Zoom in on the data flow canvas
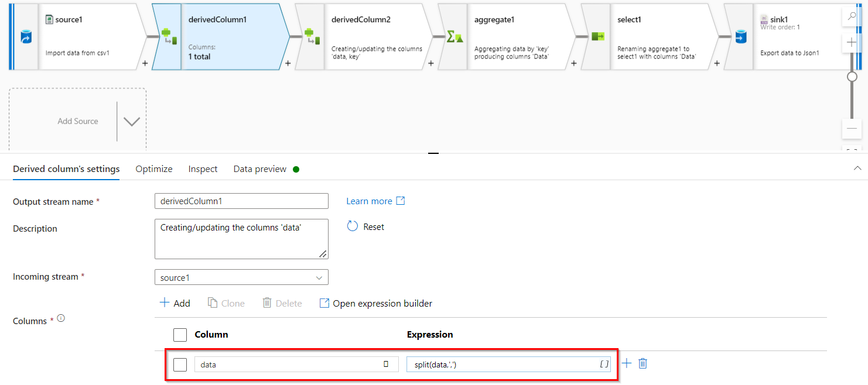The height and width of the screenshot is (385, 868). (852, 42)
